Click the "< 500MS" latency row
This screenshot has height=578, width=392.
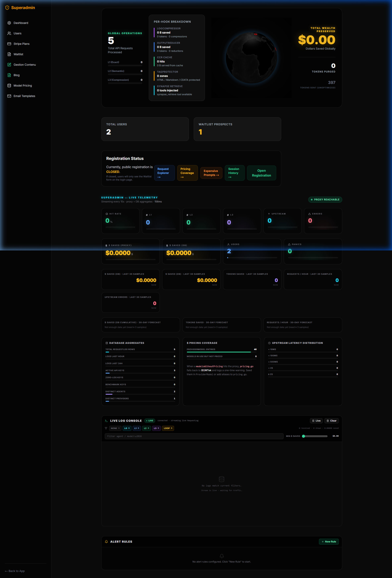tap(303, 363)
